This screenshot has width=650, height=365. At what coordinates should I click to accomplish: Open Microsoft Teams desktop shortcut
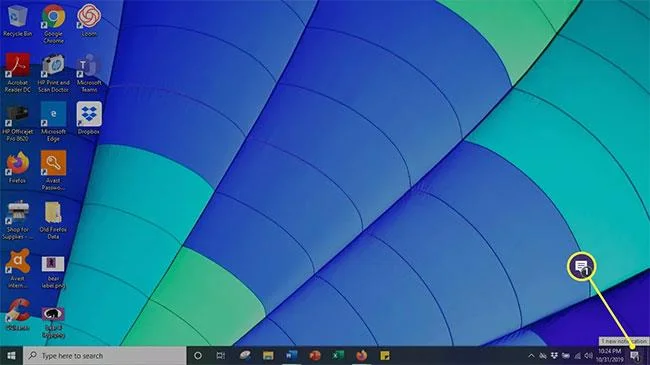pos(89,73)
